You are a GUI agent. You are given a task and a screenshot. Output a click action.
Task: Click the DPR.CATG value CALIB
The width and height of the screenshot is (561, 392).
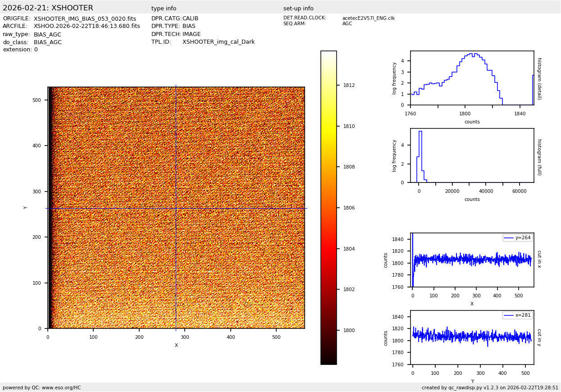190,19
